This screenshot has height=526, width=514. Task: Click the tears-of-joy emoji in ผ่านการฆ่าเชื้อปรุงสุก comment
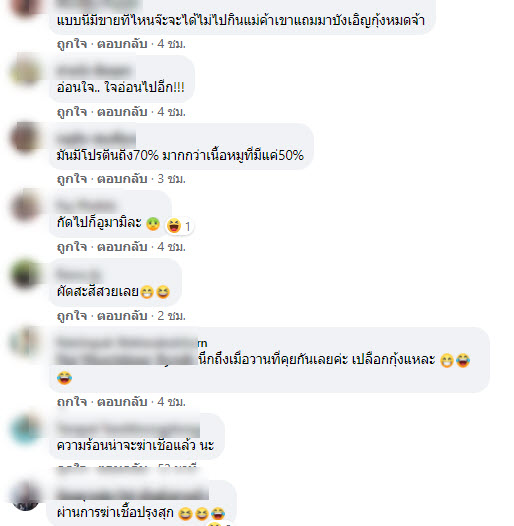pos(218,513)
